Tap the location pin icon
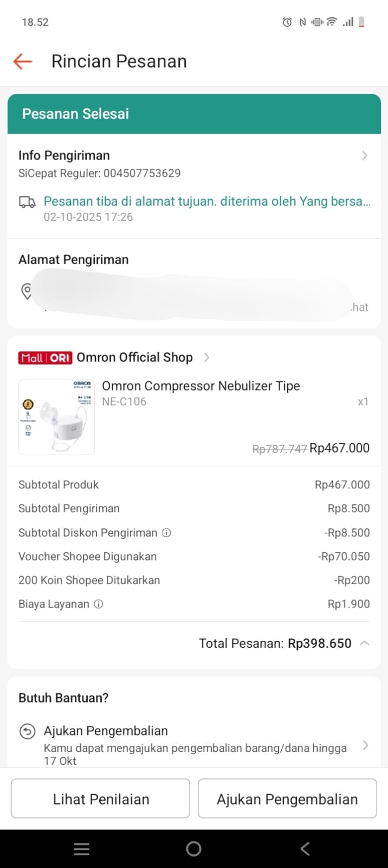The width and height of the screenshot is (388, 868). [x=26, y=291]
